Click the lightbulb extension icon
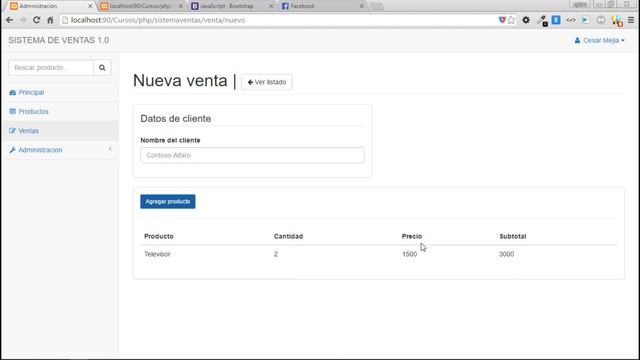This screenshot has width=640, height=360. (x=617, y=20)
